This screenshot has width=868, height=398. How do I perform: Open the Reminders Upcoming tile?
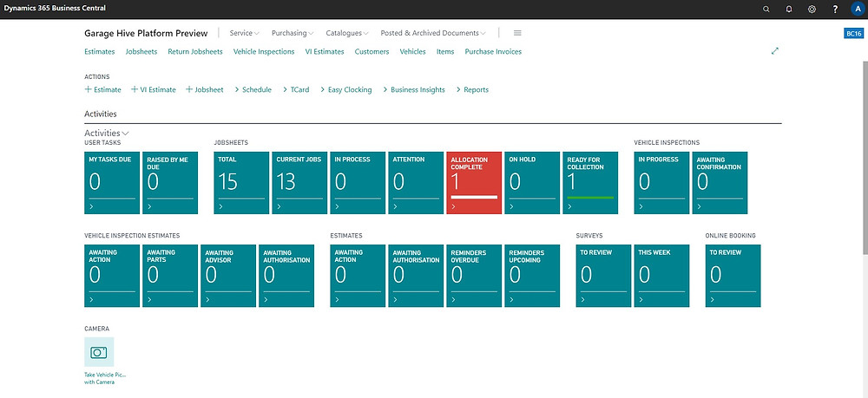coord(532,275)
